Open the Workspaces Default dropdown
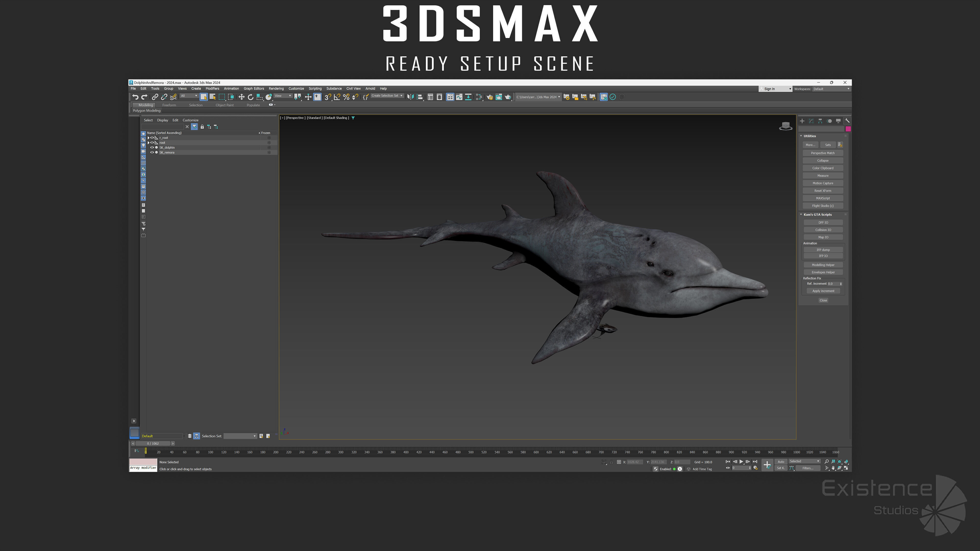The height and width of the screenshot is (551, 980). (831, 89)
